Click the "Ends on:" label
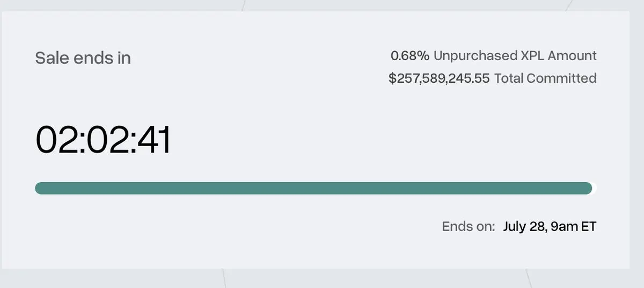Screen dimensions: 644x288 469,226
